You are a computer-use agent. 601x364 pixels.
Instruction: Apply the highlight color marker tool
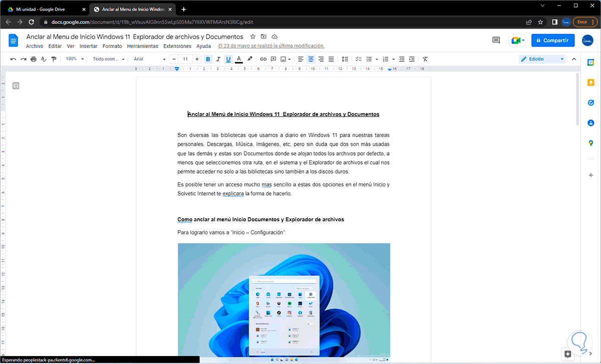coord(250,59)
